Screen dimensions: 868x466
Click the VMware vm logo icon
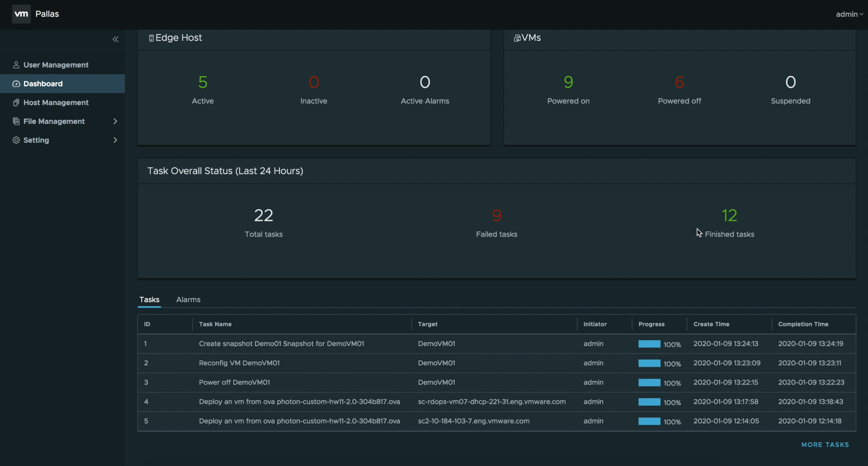click(21, 14)
